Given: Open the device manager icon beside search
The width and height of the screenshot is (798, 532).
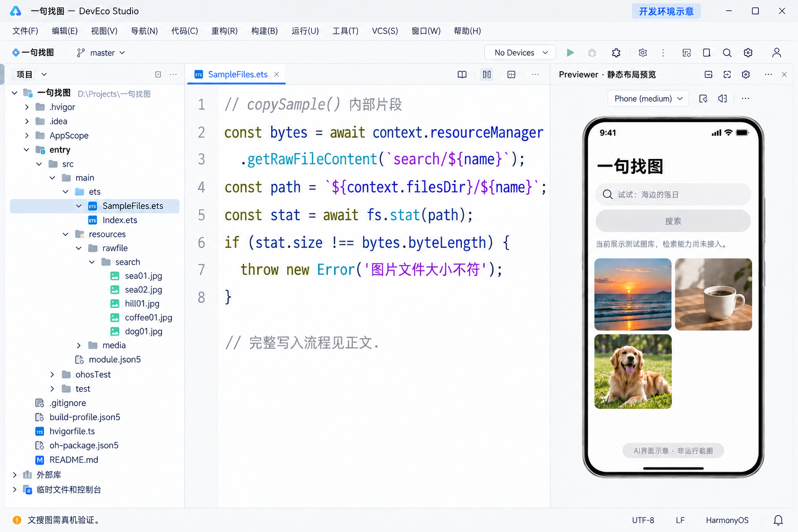Looking at the screenshot, I should (x=707, y=52).
